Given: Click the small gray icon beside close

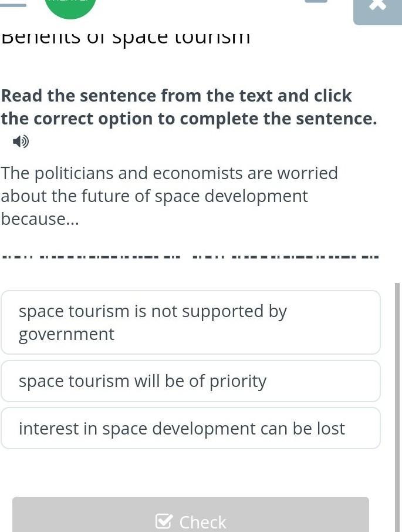Looking at the screenshot, I should [316, 2].
